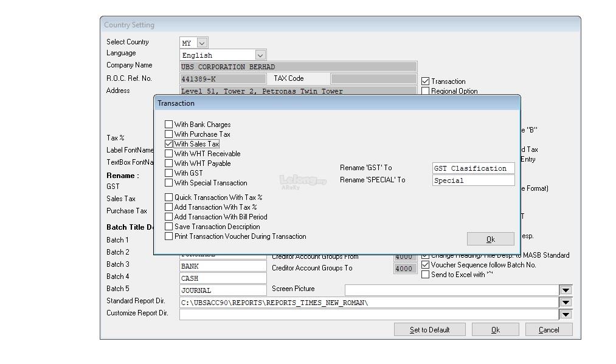Click the "Standard Report Dir." label
Image resolution: width=616 pixels, height=364 pixels.
136,301
